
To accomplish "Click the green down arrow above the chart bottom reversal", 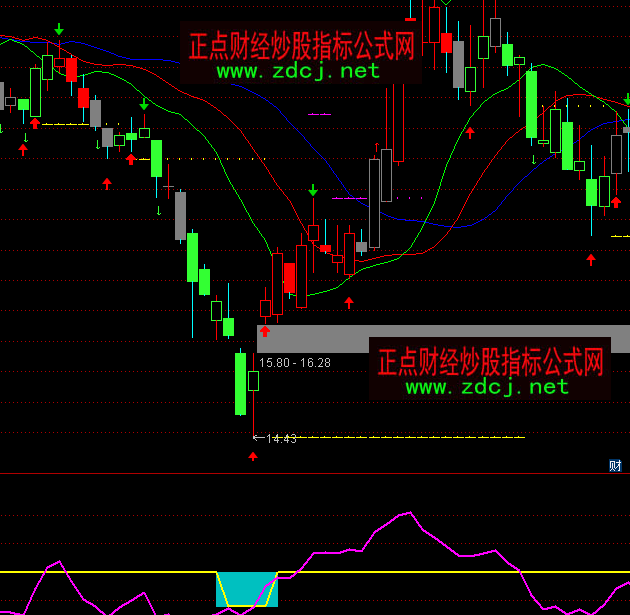I will [x=313, y=190].
